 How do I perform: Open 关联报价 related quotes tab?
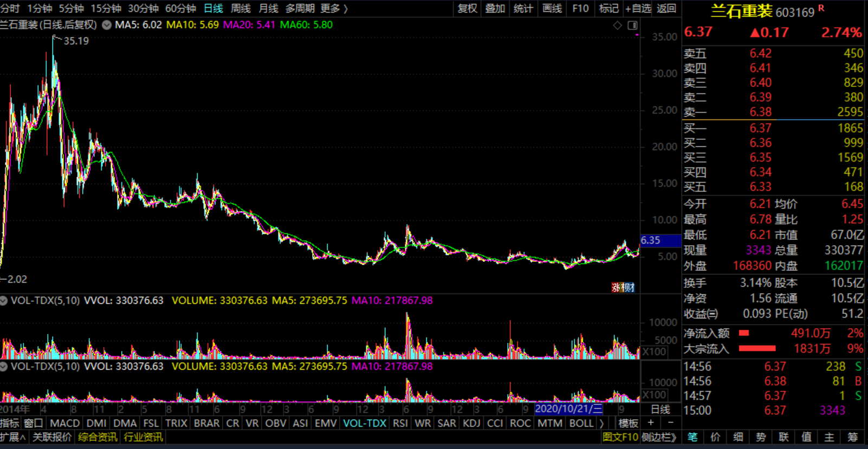pyautogui.click(x=52, y=437)
